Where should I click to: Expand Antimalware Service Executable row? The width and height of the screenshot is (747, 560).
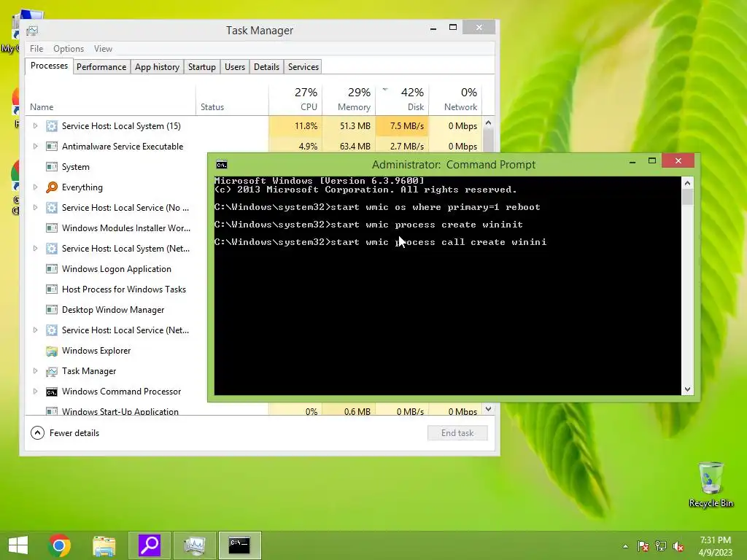coord(35,147)
